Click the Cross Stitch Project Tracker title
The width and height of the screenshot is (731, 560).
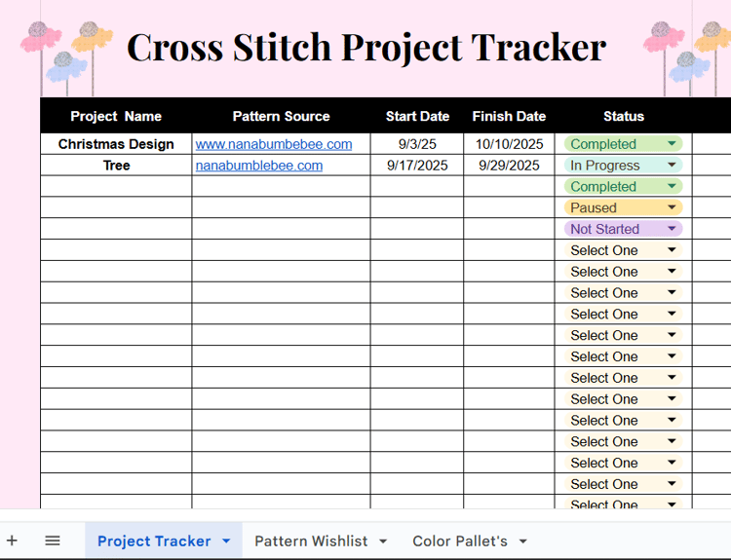click(x=366, y=47)
